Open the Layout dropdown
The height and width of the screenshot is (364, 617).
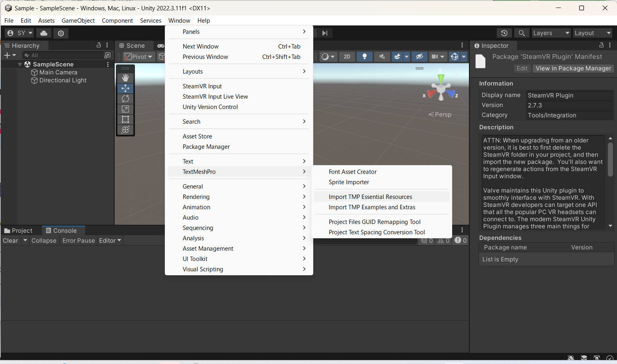point(592,33)
